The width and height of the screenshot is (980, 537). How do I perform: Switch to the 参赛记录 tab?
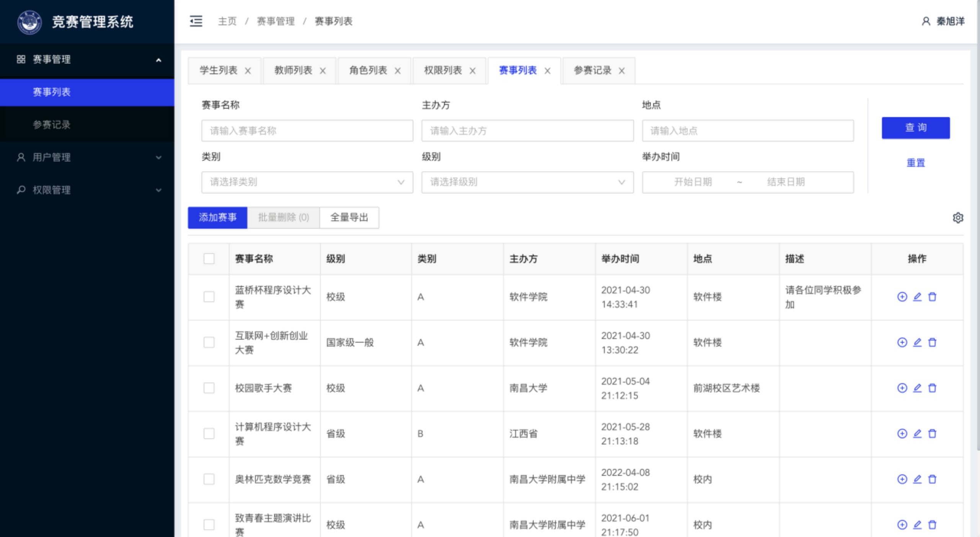pyautogui.click(x=592, y=70)
